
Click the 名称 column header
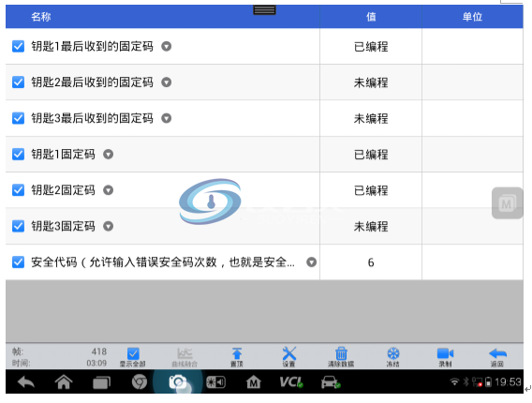point(41,17)
